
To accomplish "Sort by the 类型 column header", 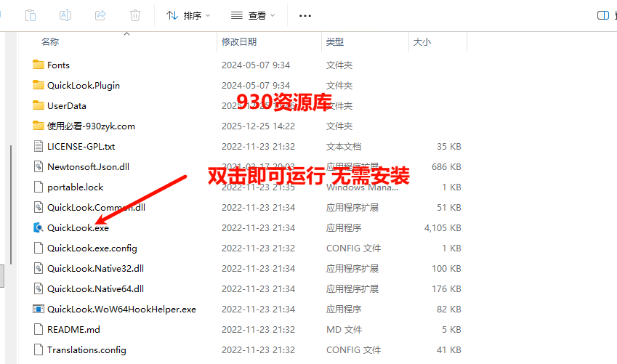I will (335, 41).
